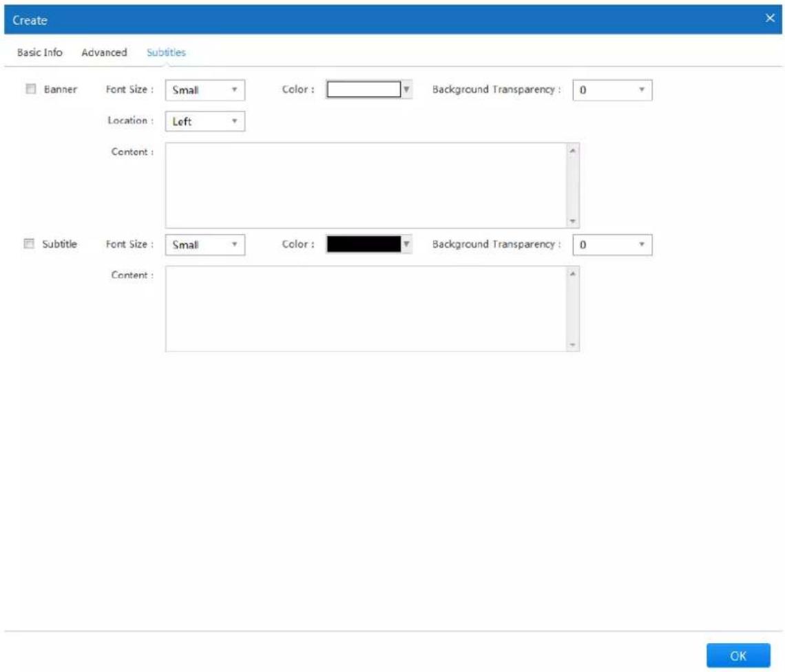Open the Banner Background Transparency dropdown
The height and width of the screenshot is (672, 785).
click(x=611, y=90)
